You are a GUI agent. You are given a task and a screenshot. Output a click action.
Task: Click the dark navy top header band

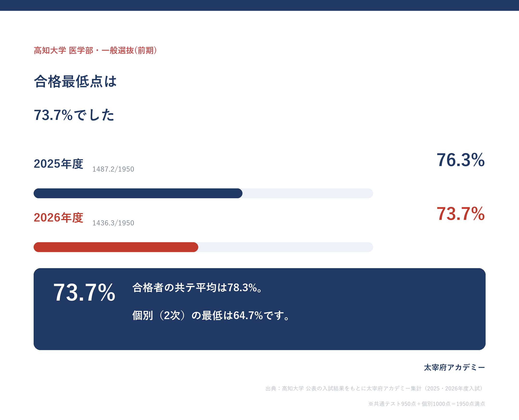259,5
